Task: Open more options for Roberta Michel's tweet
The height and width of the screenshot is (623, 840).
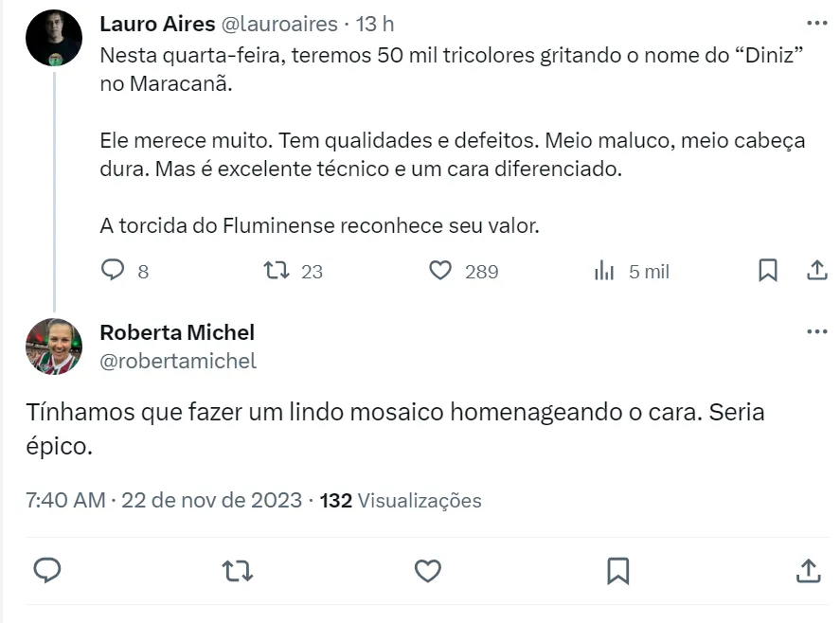Action: [x=816, y=332]
